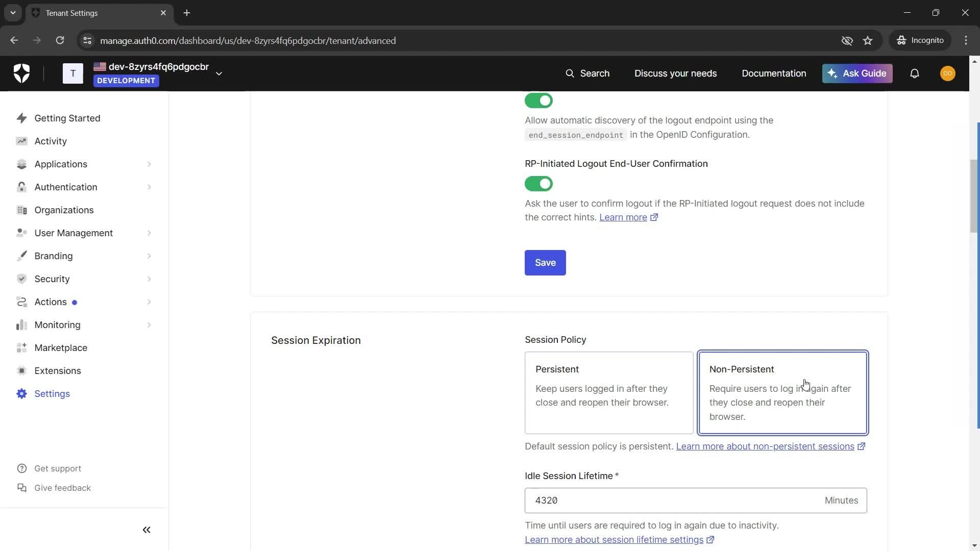Toggle RP-Initiated Logout End-User Confirmation switch

click(x=538, y=184)
